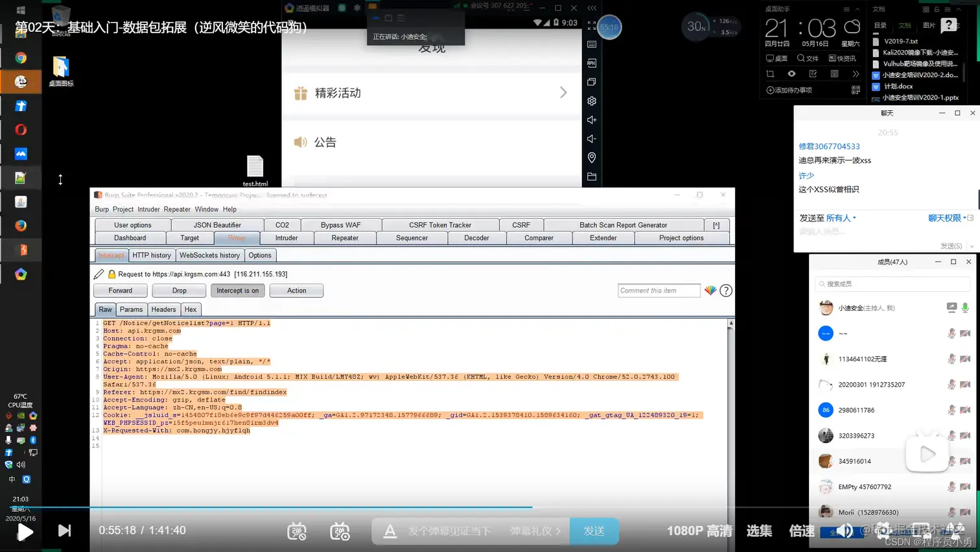The height and width of the screenshot is (552, 980).
Task: Click Burp pencil edit icon beside request
Action: 99,274
